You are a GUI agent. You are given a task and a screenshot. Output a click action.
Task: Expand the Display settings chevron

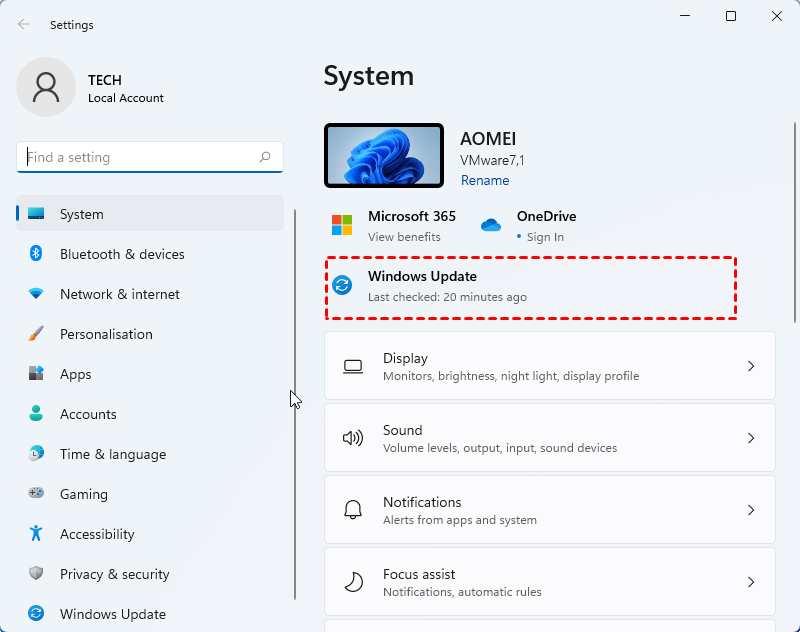(x=751, y=366)
